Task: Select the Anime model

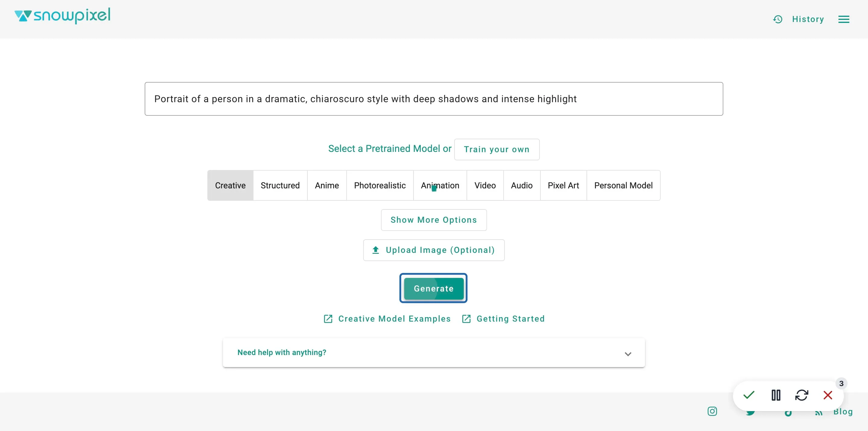Action: (326, 185)
